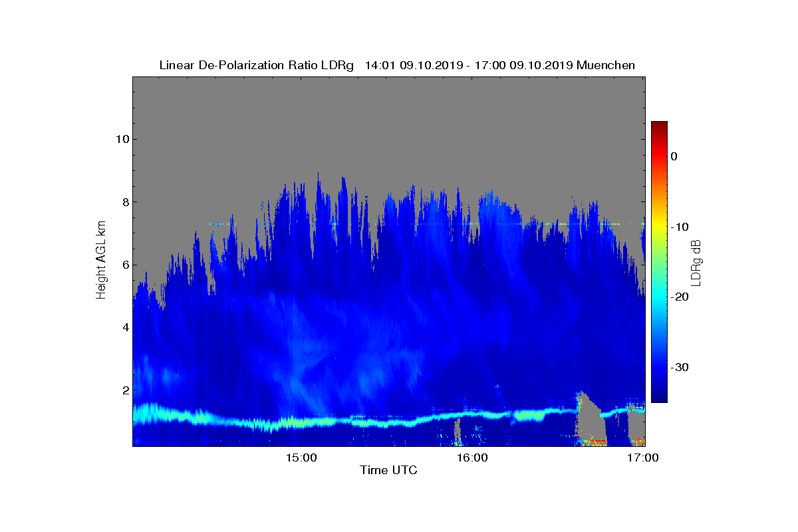Click 'Muenchen' in the plot title

point(606,65)
